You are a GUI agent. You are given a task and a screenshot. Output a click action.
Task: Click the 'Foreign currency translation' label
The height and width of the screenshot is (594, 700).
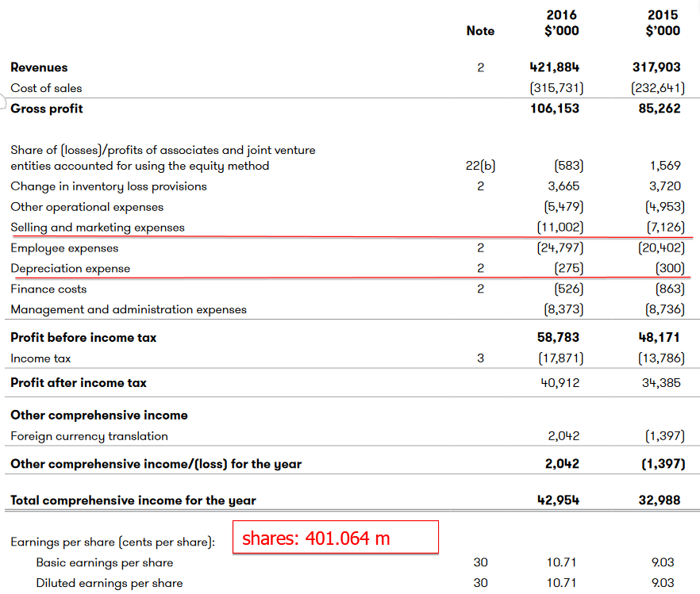(x=89, y=436)
